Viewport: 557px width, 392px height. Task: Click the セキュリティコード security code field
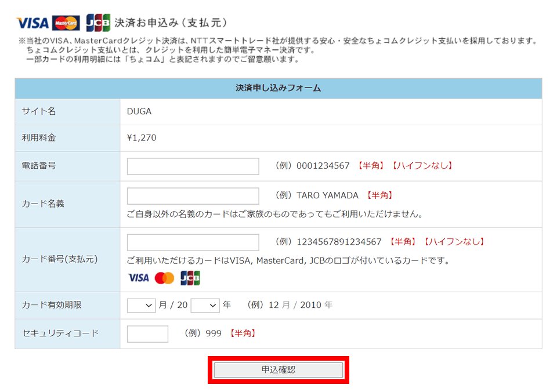pyautogui.click(x=147, y=334)
